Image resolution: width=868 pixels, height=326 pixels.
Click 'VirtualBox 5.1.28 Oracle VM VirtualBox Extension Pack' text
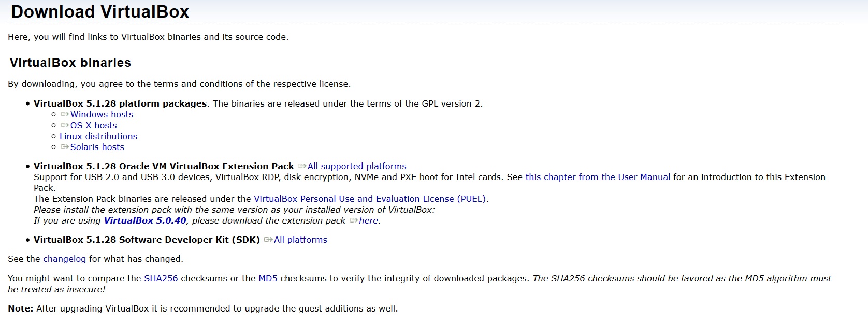[x=164, y=166]
